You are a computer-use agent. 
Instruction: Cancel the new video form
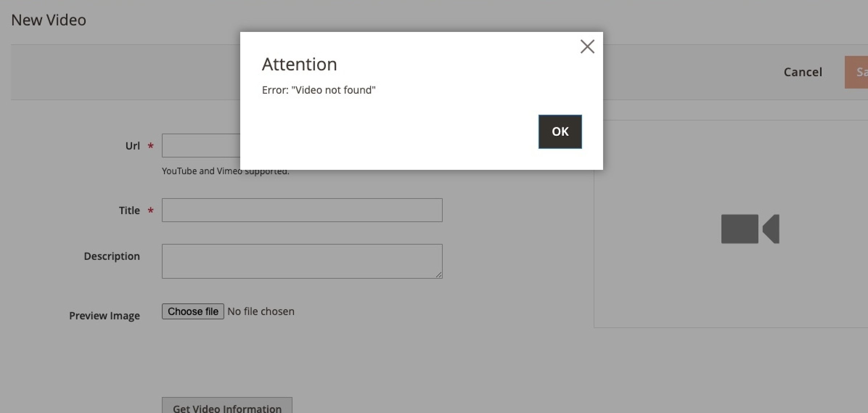point(803,72)
